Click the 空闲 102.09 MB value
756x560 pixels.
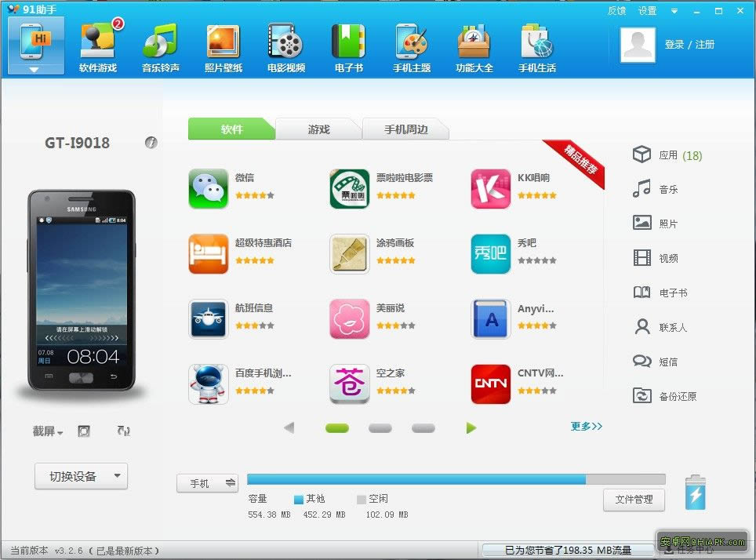pos(387,515)
